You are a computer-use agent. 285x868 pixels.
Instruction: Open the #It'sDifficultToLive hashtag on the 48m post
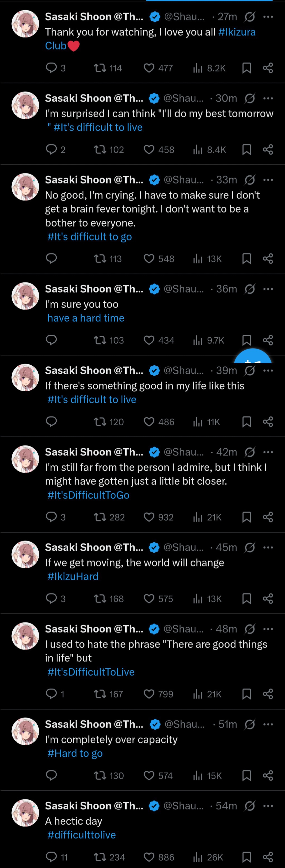91,672
